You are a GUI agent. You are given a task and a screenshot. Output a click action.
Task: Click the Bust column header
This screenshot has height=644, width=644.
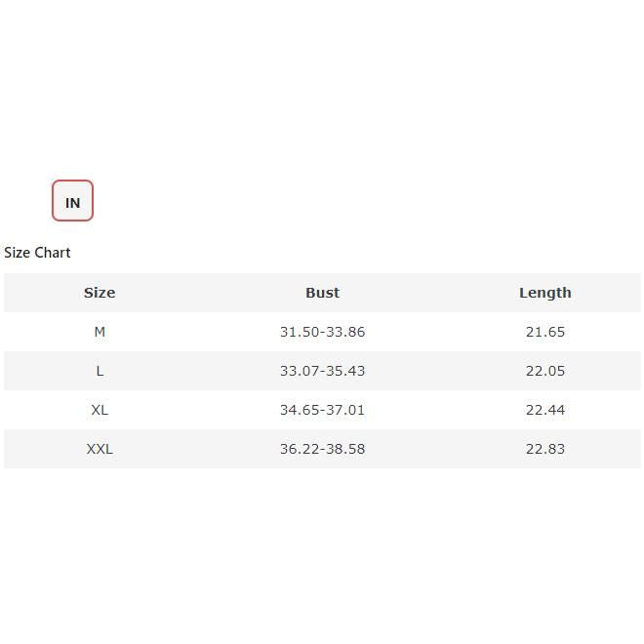pyautogui.click(x=322, y=293)
